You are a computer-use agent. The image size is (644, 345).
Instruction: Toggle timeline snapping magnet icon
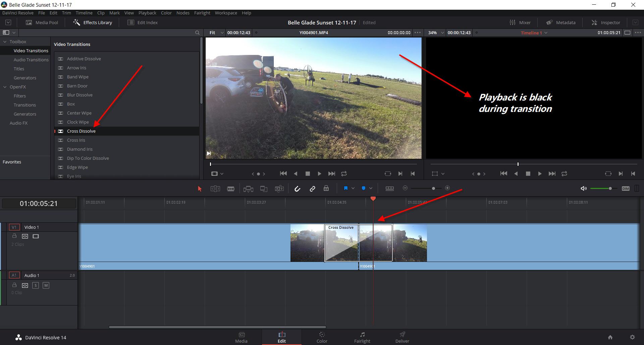click(x=297, y=189)
